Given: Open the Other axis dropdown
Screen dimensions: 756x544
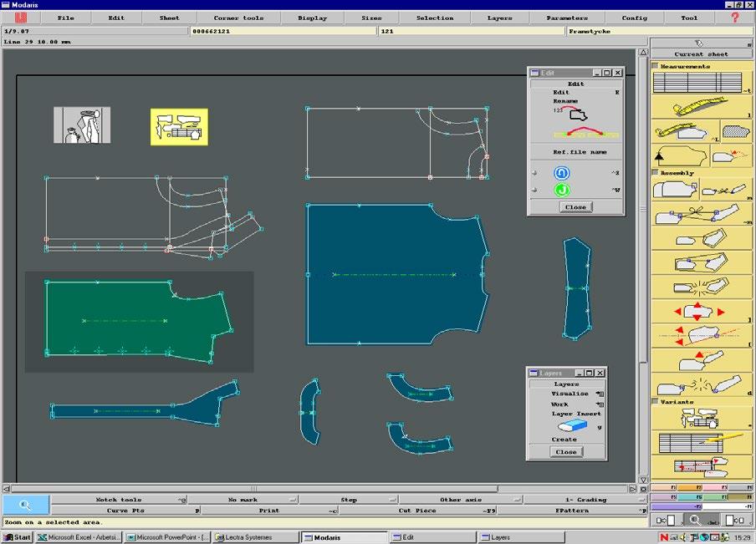Looking at the screenshot, I should [x=461, y=500].
